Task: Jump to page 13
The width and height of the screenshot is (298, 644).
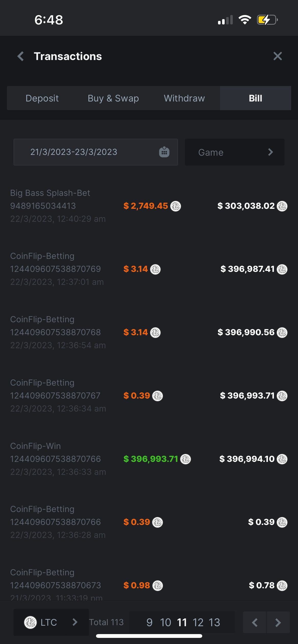Action: click(x=214, y=622)
